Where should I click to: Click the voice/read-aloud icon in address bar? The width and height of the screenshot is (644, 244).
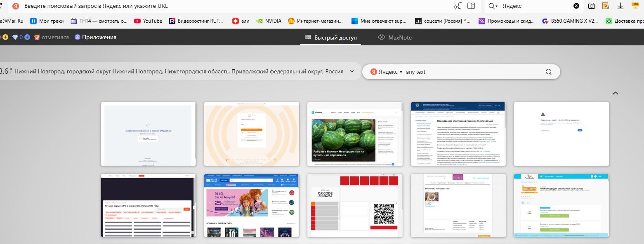point(458,6)
